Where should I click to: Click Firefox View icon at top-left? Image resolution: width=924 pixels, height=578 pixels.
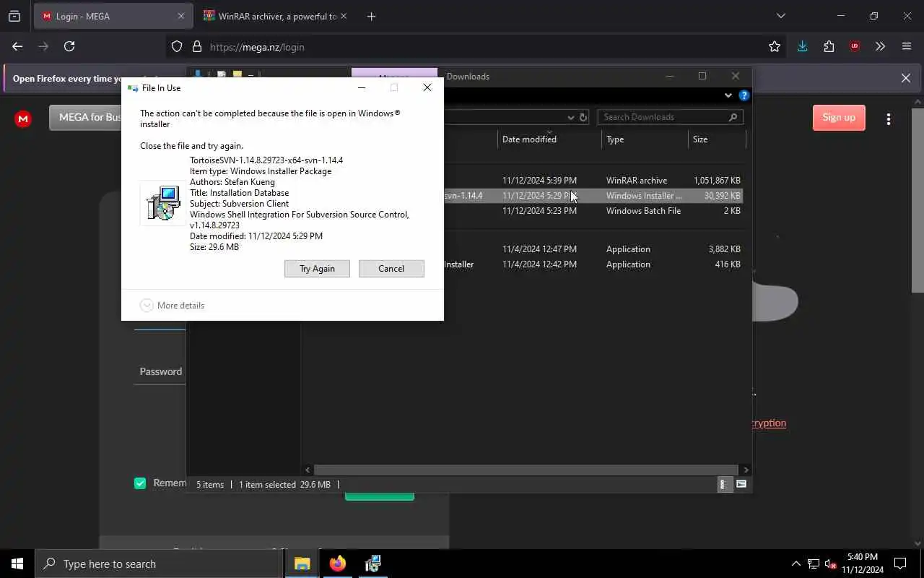click(14, 16)
